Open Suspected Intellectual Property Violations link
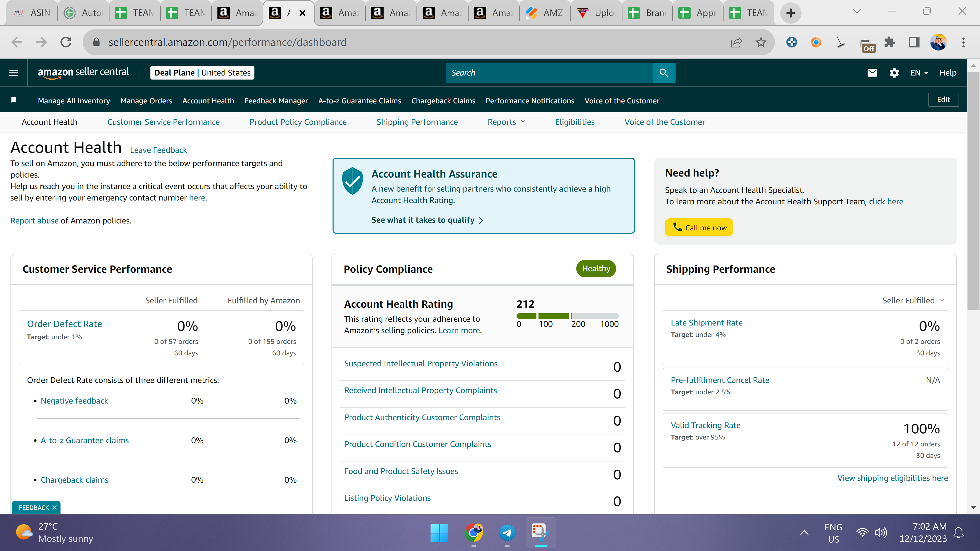The image size is (980, 551). point(421,364)
